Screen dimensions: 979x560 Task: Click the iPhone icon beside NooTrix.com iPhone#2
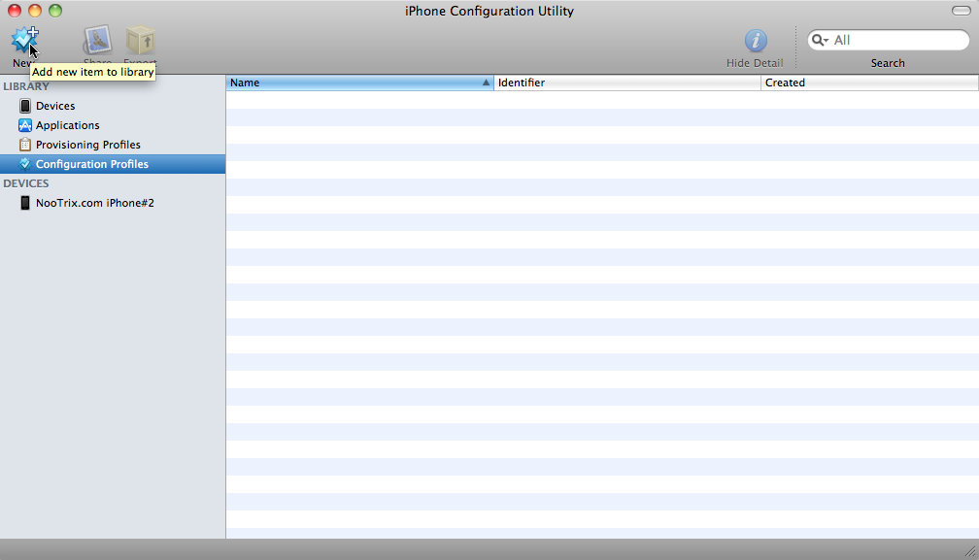(x=25, y=203)
